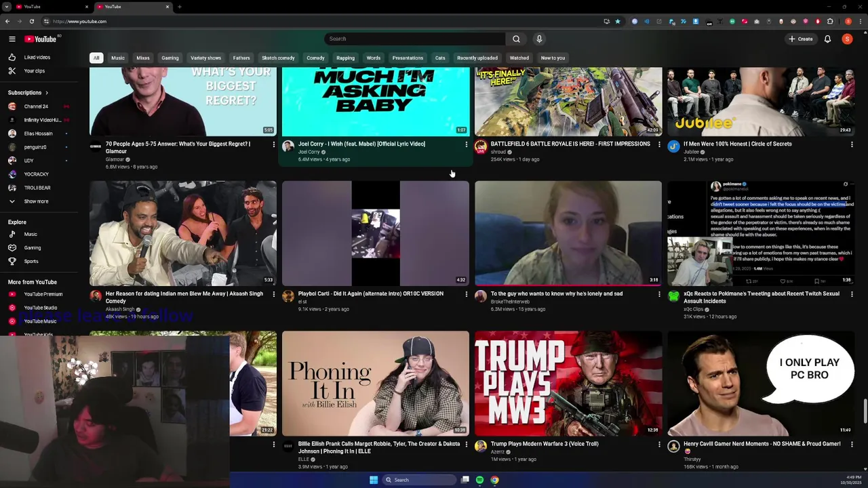Click the page's vertical scrollbar thumb
This screenshot has height=488, width=868.
pyautogui.click(x=865, y=410)
